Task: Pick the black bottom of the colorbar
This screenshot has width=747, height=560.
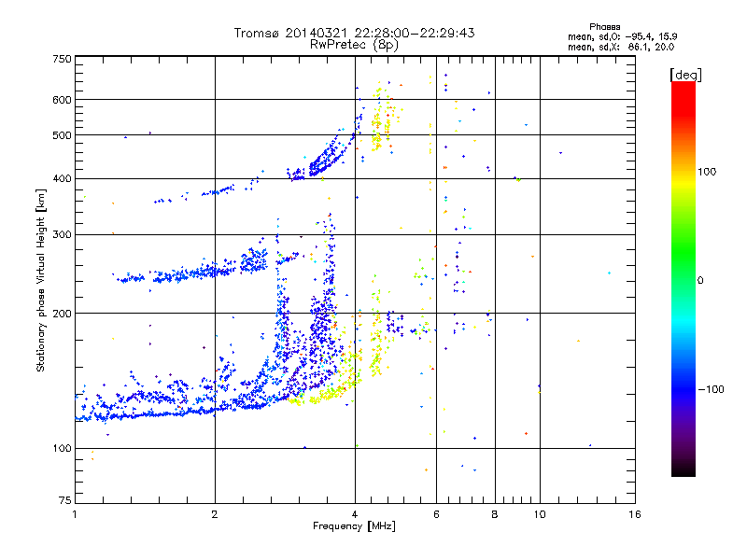Action: [x=684, y=469]
